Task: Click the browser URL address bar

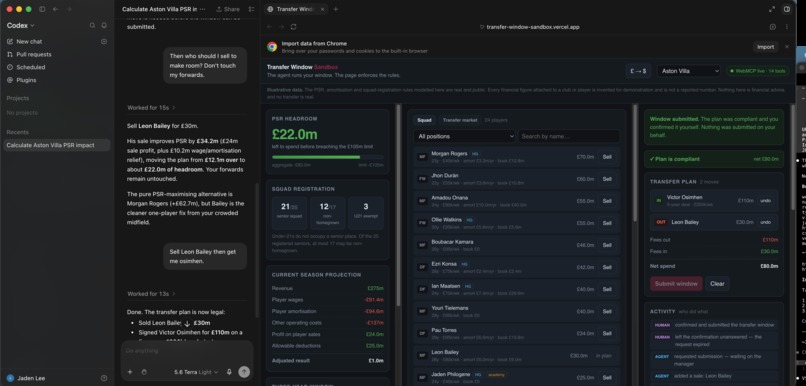Action: 532,27
